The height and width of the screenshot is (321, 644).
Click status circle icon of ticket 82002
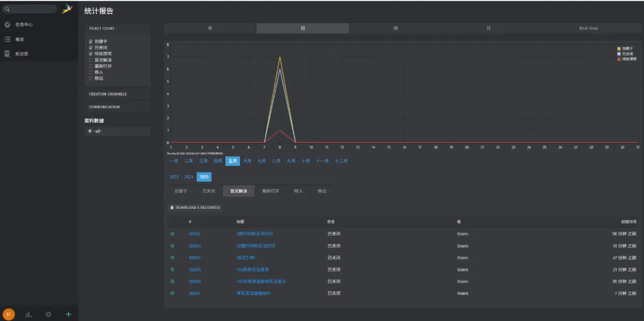[172, 234]
